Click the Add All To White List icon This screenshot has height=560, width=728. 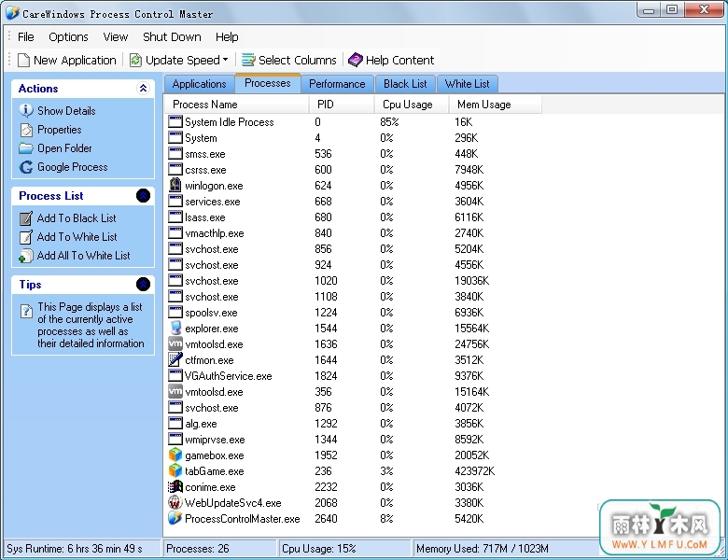pos(26,256)
